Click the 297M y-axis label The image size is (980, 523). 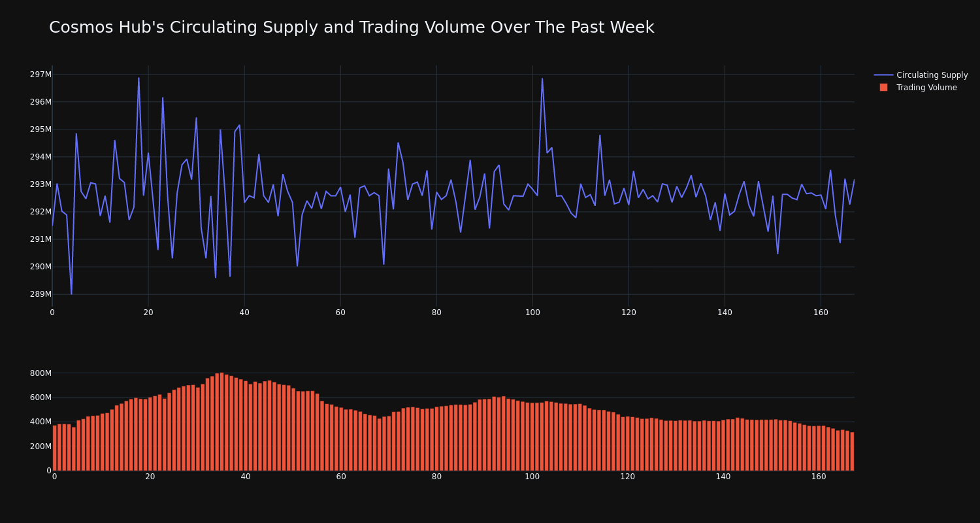point(41,75)
